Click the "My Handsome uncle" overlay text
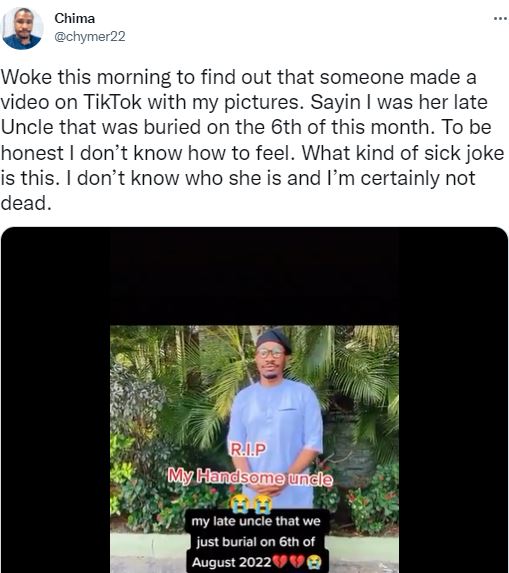 [x=250, y=477]
